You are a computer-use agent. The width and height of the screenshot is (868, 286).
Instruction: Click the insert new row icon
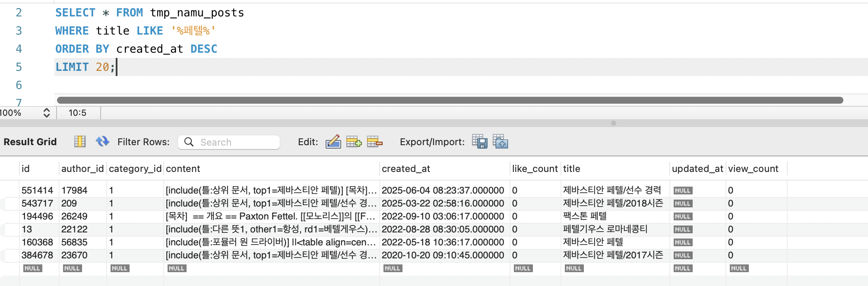(x=354, y=142)
